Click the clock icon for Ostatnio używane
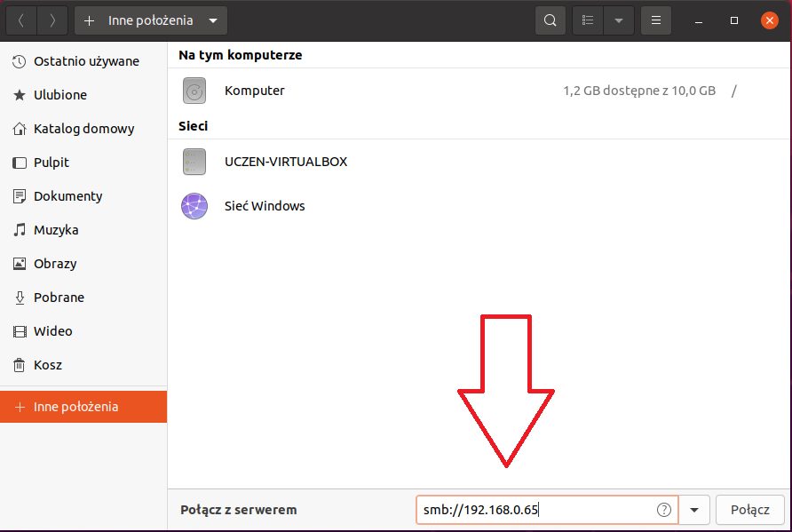 [20, 61]
